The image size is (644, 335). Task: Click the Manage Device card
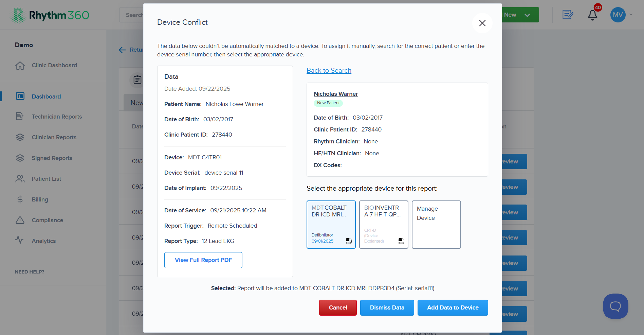click(436, 225)
